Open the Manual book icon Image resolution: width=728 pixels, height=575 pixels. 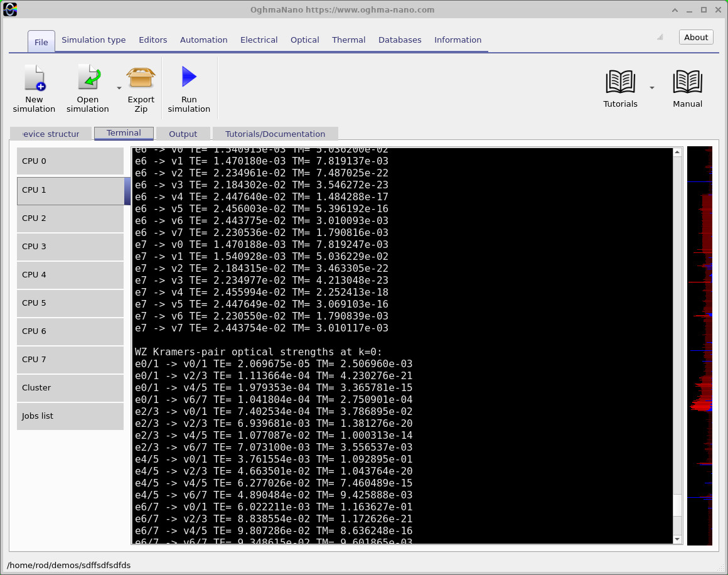[x=687, y=82]
